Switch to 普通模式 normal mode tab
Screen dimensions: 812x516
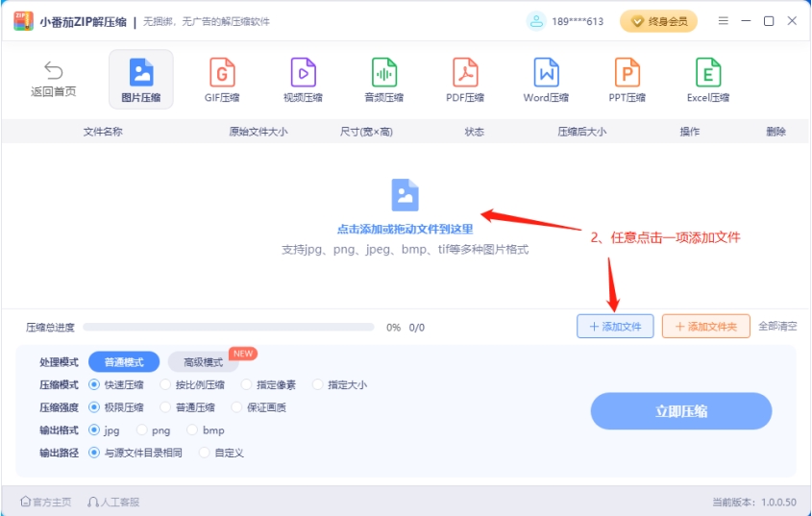click(x=124, y=362)
